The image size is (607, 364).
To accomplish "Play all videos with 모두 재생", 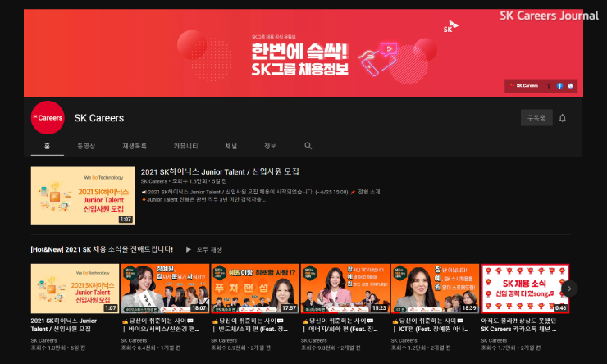I will [x=204, y=249].
